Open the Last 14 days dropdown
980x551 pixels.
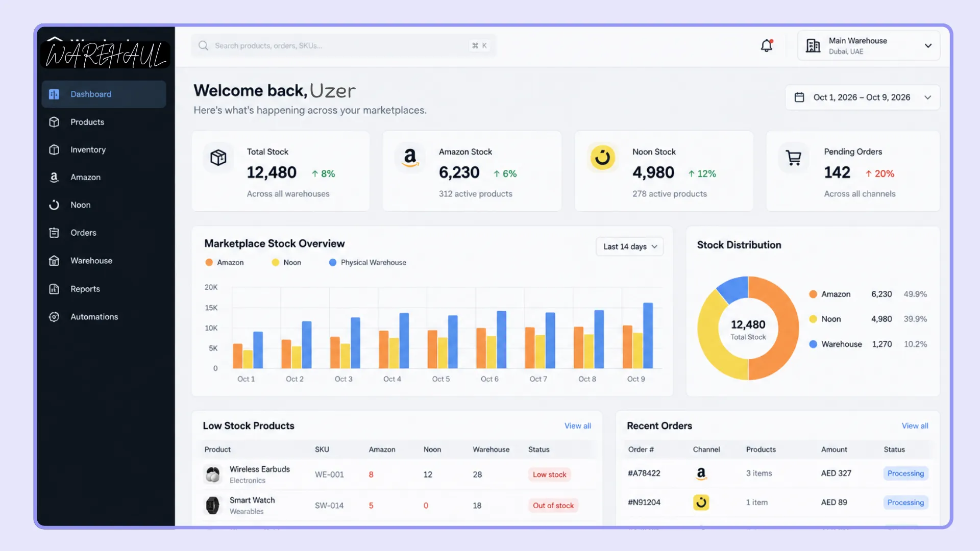[x=630, y=246]
